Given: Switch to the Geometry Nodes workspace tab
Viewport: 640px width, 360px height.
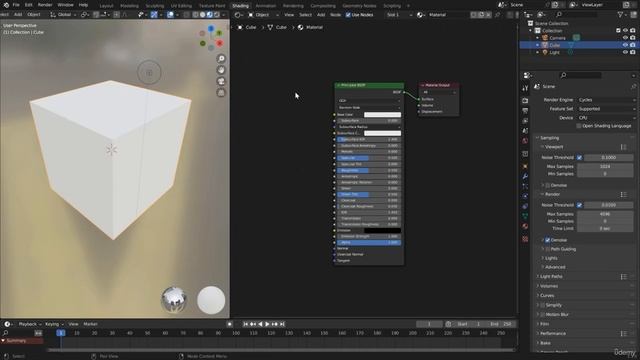Looking at the screenshot, I should click(x=359, y=6).
